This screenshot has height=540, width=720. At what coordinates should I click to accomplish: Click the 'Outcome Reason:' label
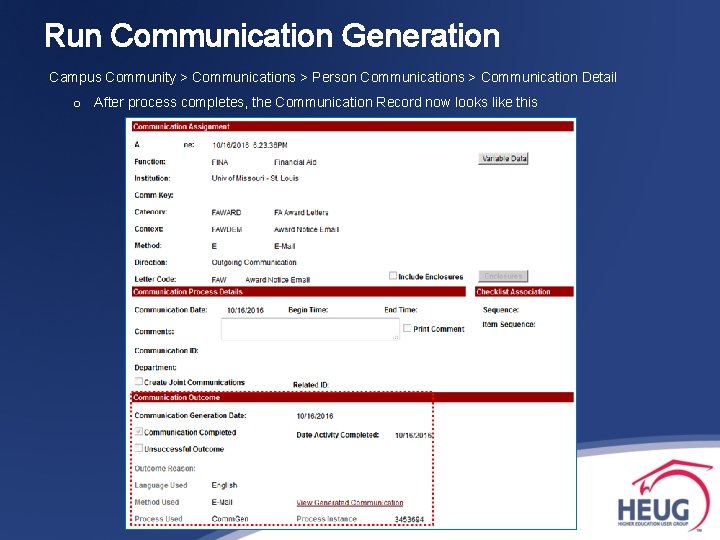[165, 468]
